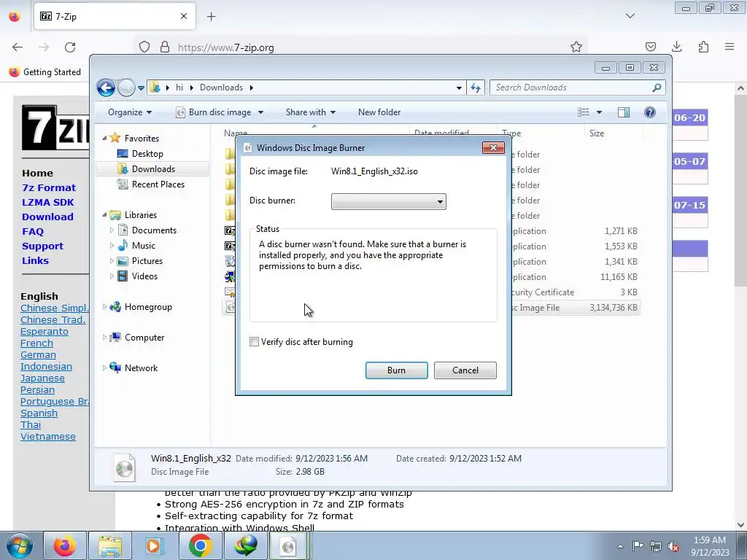747x560 pixels.
Task: Collapse the Libraries tree group
Action: pos(104,215)
